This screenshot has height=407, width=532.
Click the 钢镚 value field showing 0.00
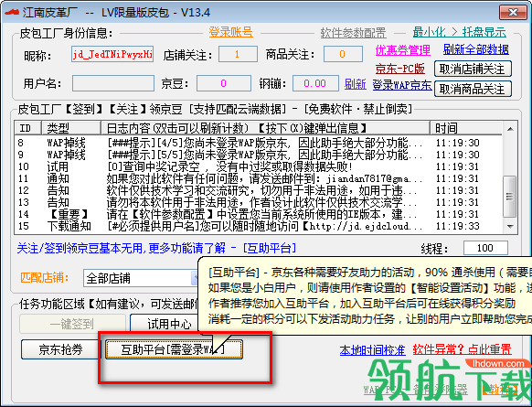315,83
